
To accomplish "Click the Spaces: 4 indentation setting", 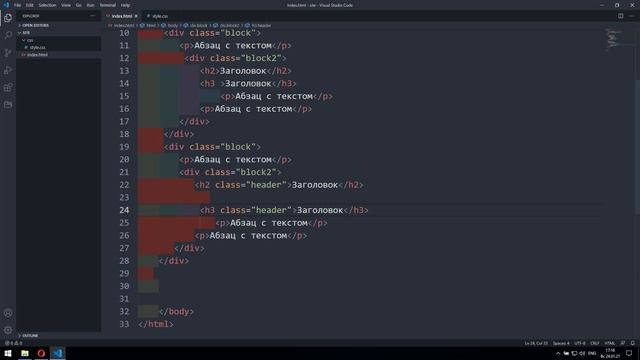I will coord(561,343).
